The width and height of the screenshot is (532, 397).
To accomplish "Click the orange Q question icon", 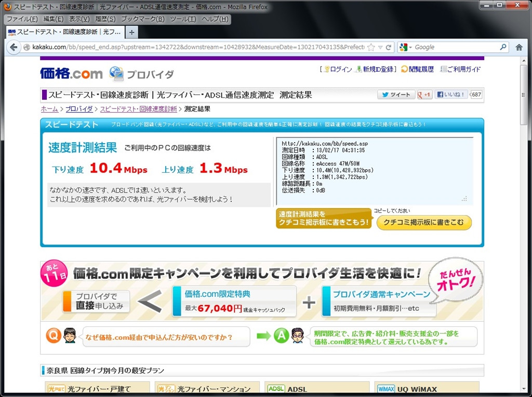I will (54, 336).
